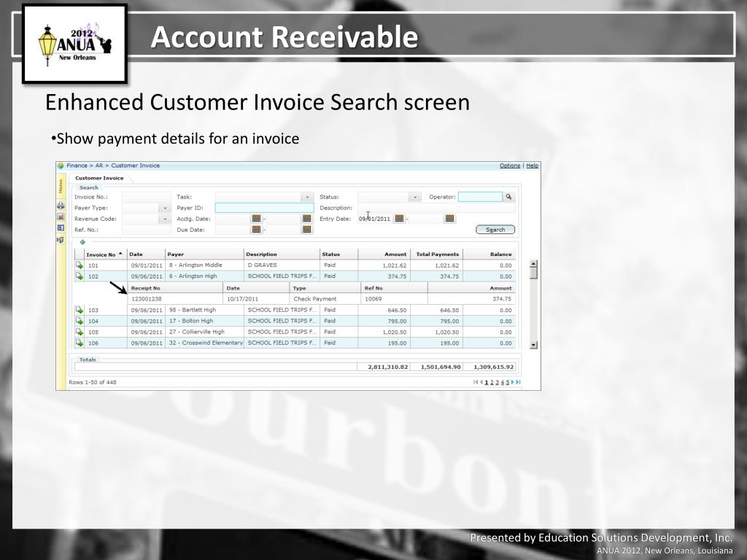Image resolution: width=747 pixels, height=560 pixels.
Task: Click the layout panel icon in the left sidebar
Action: [x=61, y=228]
